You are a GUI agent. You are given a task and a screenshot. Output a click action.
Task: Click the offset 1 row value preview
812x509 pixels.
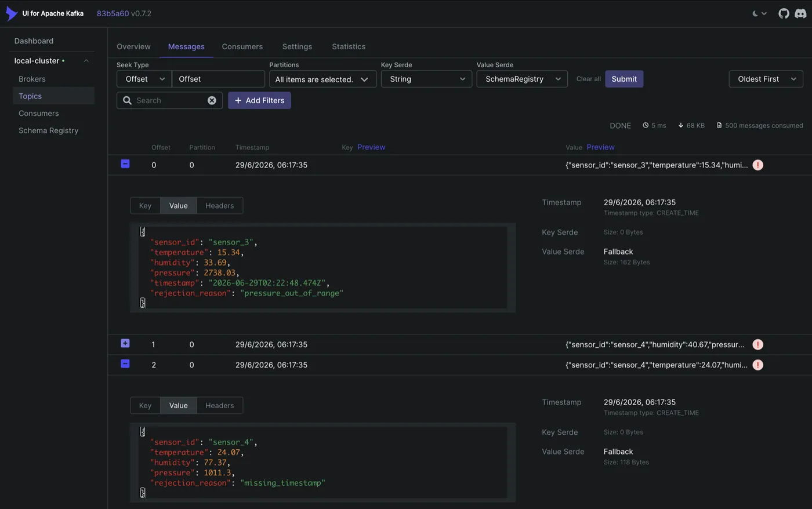[655, 344]
